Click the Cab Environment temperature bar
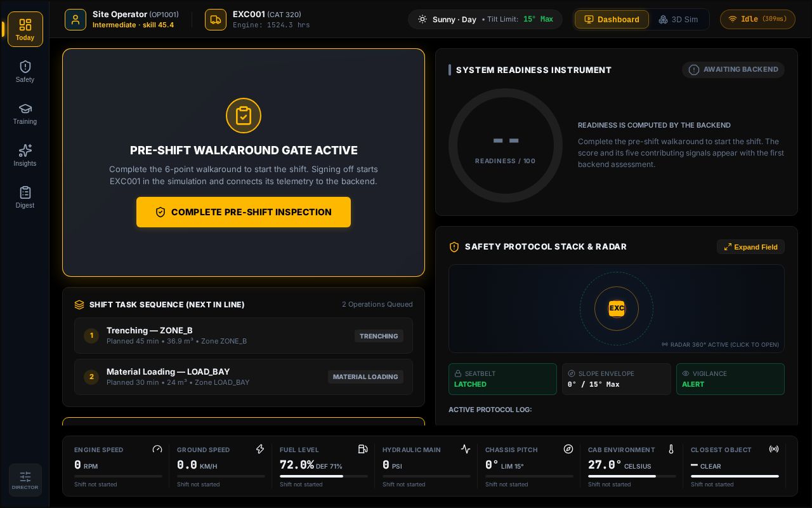Viewport: 812px width, 508px height. 632,476
